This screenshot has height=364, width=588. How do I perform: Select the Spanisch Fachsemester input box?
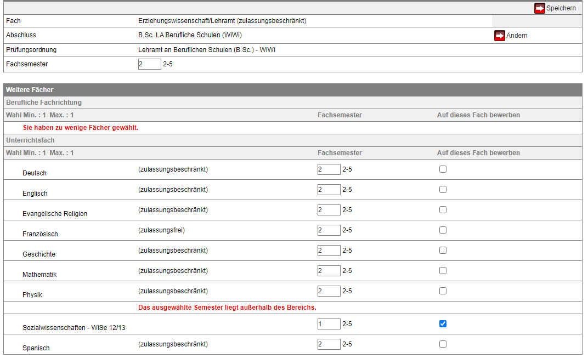coord(329,344)
